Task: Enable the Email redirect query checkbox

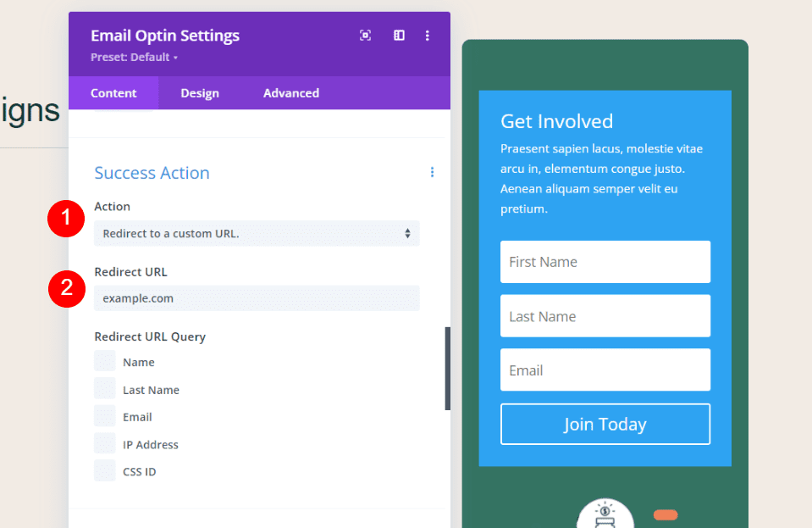Action: coord(104,415)
